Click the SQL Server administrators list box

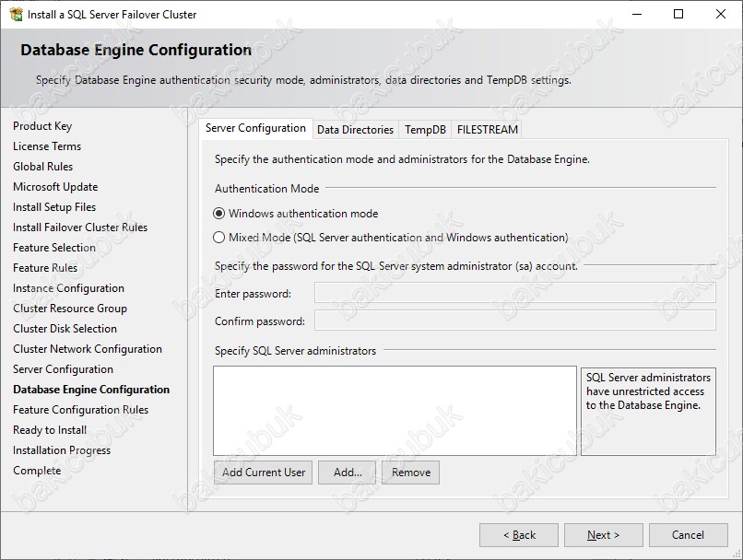395,411
